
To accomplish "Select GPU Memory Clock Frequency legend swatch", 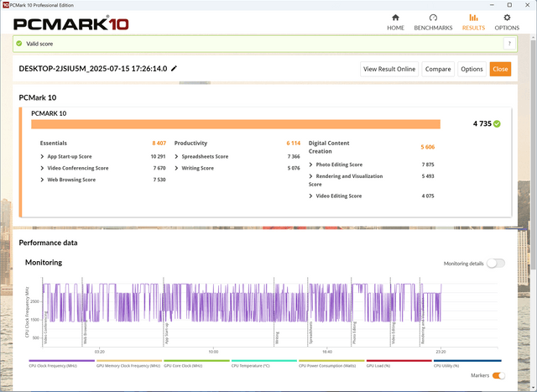I will click(129, 360).
